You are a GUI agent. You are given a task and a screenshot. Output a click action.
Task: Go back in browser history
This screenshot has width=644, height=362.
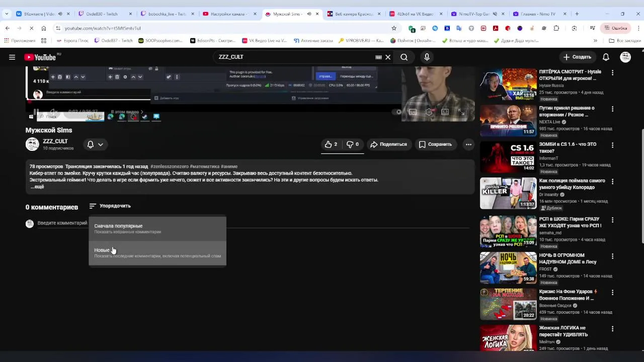point(8,28)
